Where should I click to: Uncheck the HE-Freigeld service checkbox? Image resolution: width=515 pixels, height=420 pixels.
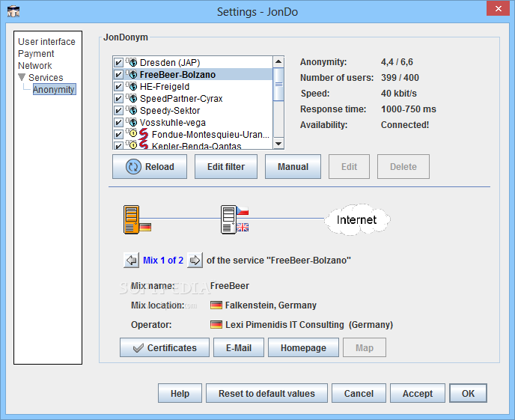pos(118,87)
